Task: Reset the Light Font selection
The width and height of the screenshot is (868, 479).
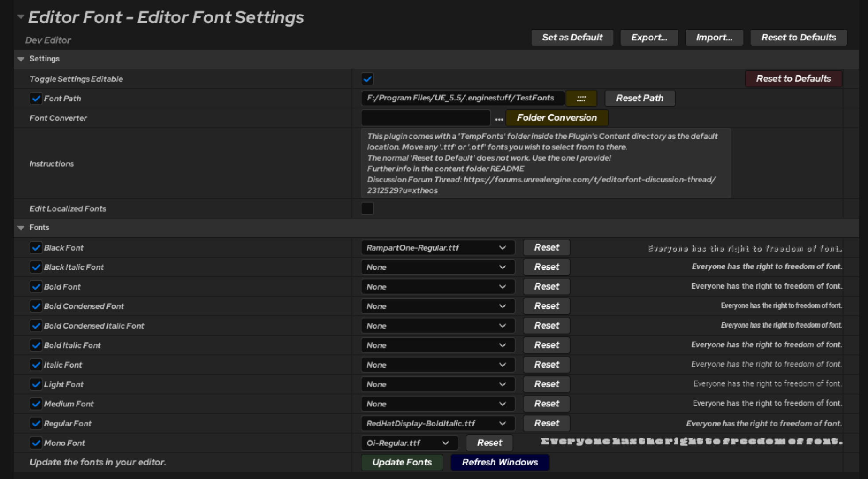Action: click(x=546, y=384)
